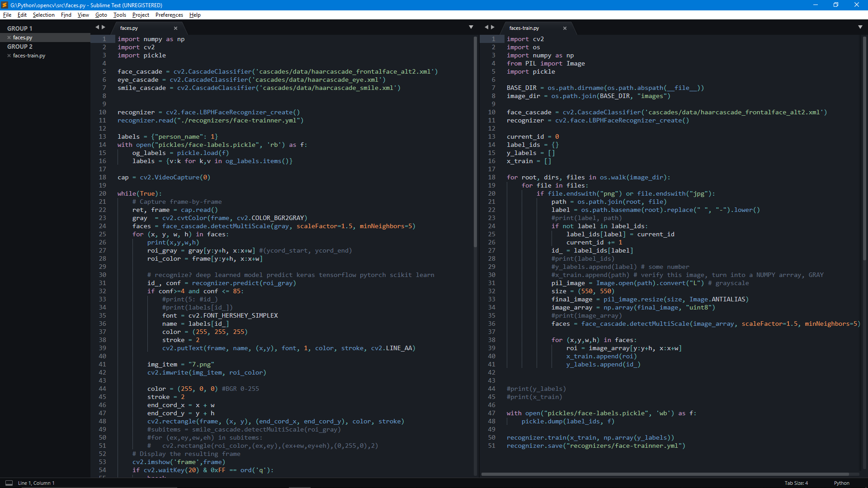
Task: Open the Find menu
Action: 66,15
